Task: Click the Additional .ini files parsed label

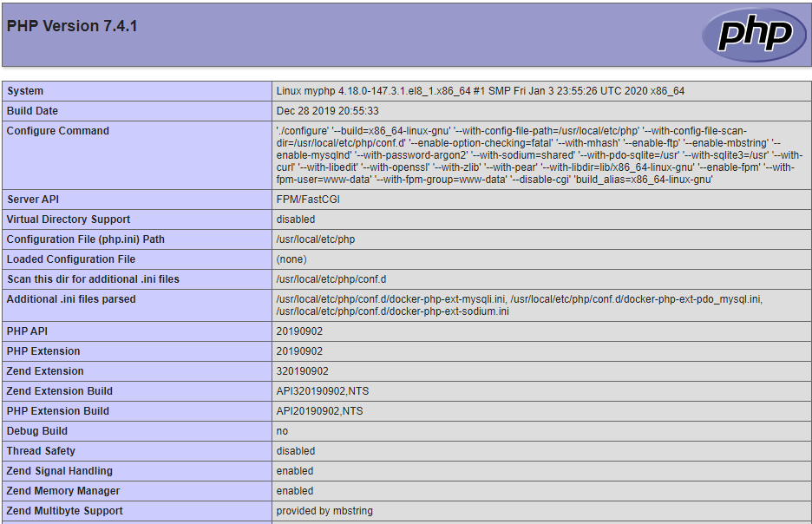Action: (x=71, y=299)
